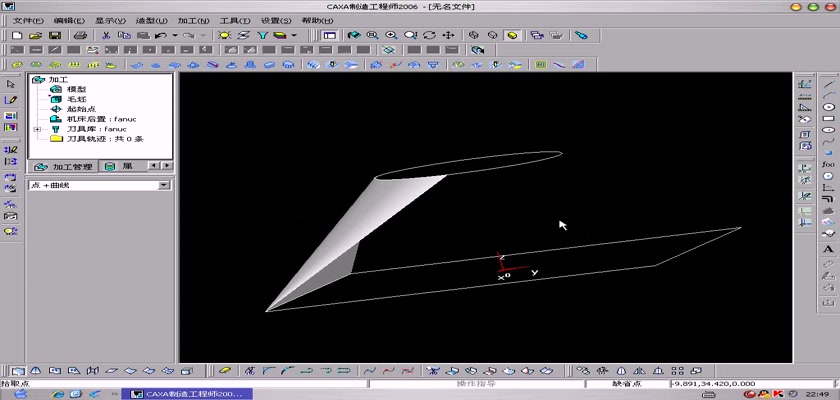Toggle the panel layout window icon
840x400 pixels.
(329, 35)
